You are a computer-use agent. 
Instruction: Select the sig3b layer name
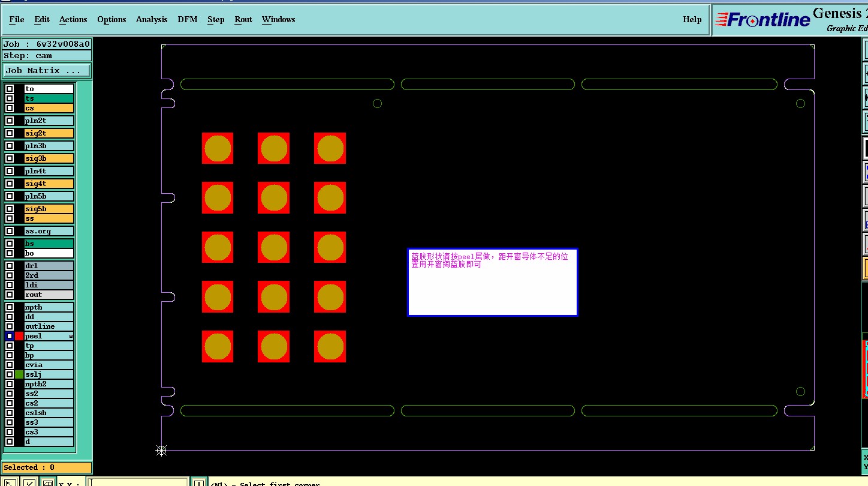coord(49,158)
